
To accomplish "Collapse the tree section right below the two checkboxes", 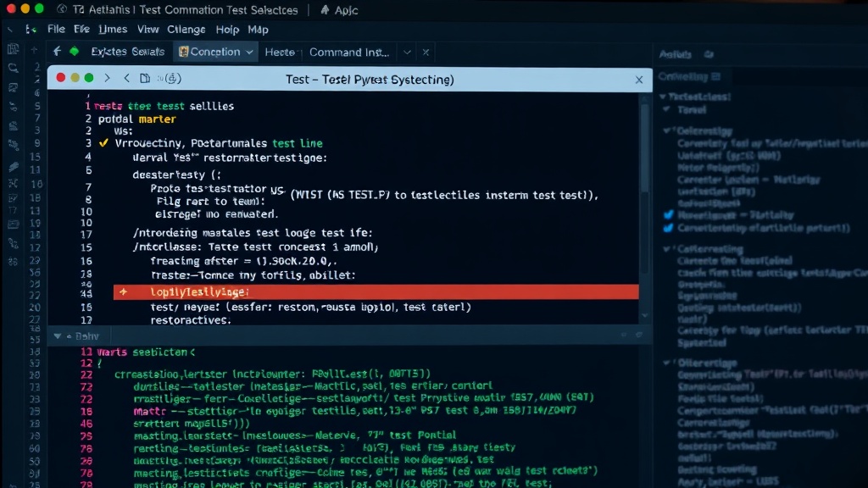I will [x=666, y=249].
